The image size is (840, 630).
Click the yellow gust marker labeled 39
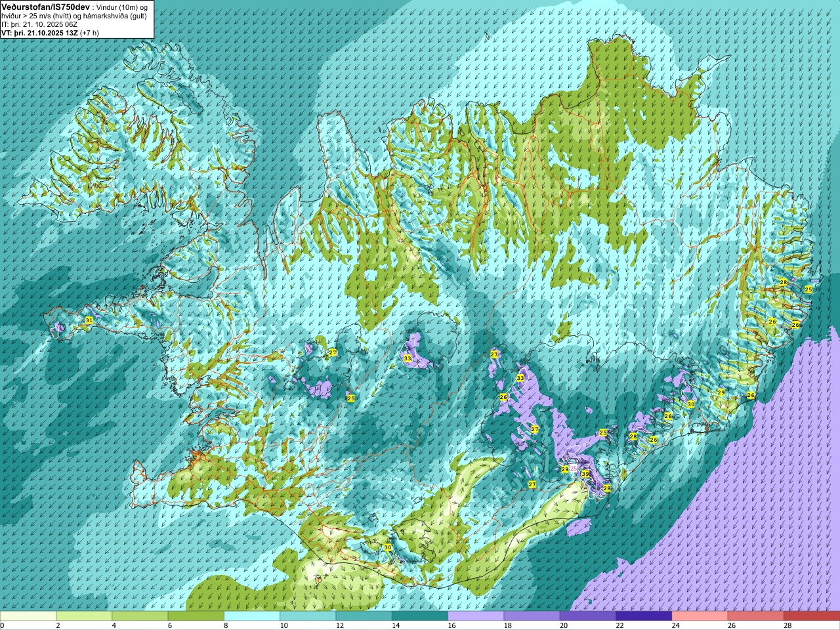585,474
